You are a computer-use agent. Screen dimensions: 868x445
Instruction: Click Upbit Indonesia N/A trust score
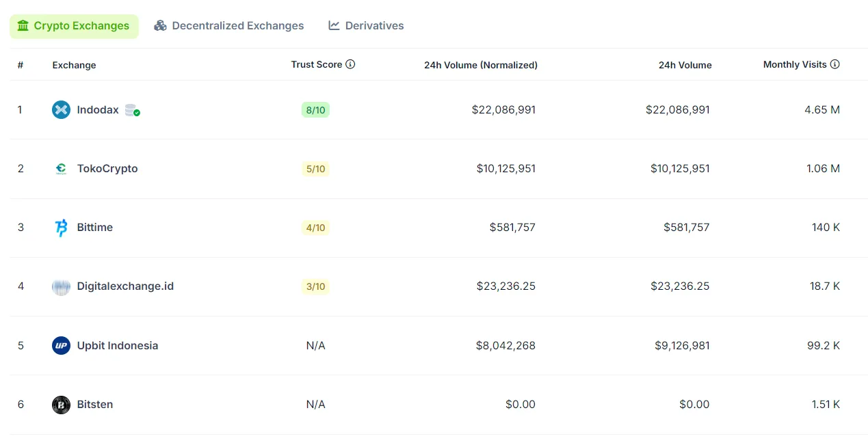[316, 345]
